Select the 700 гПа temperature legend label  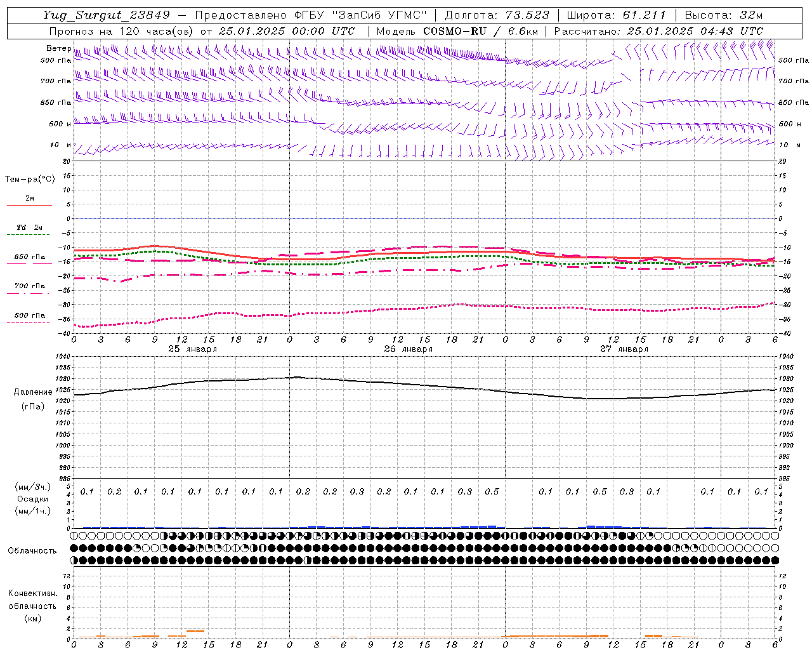pyautogui.click(x=30, y=286)
